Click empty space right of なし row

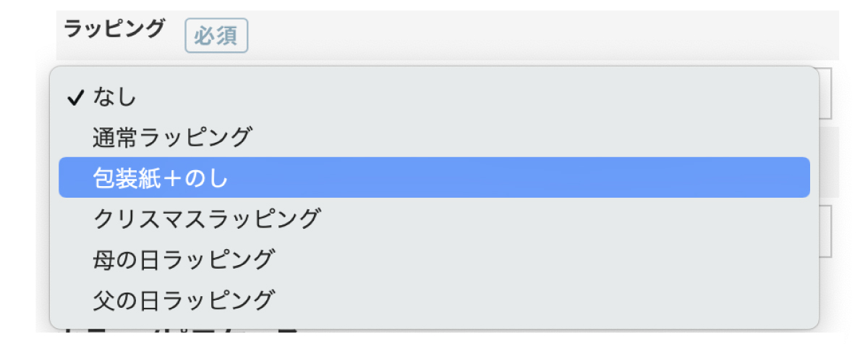click(x=506, y=97)
